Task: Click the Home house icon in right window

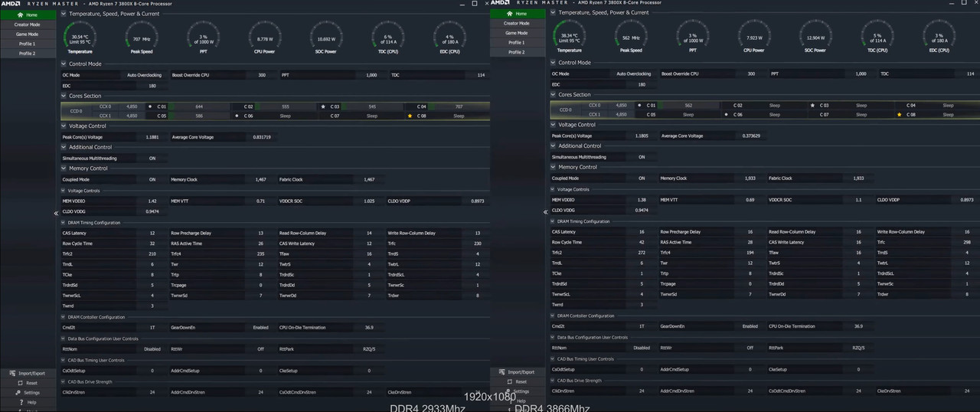Action: pos(510,14)
